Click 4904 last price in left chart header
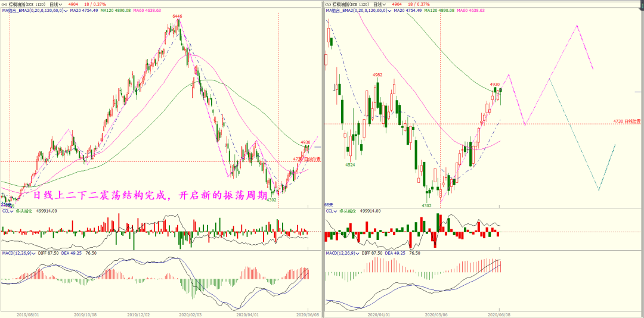 (x=73, y=5)
